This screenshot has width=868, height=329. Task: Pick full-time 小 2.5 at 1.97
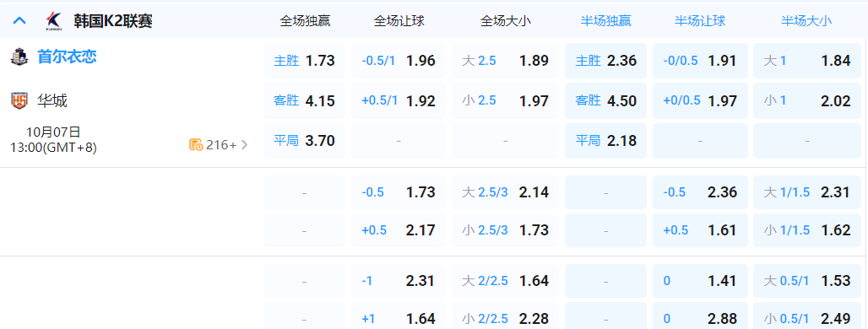coord(506,100)
